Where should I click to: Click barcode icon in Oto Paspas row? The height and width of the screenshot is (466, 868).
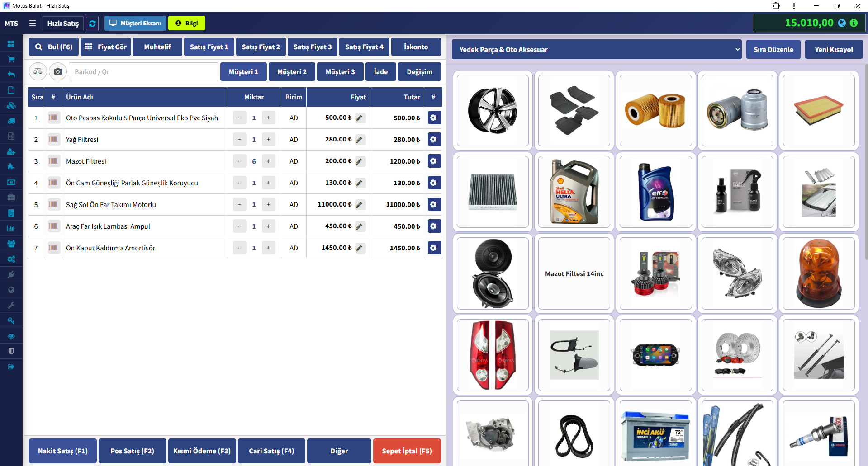pos(53,118)
